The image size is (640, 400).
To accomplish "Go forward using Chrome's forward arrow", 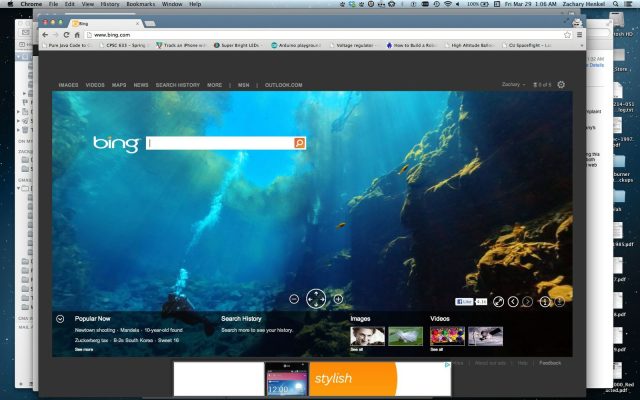I will tap(56, 35).
